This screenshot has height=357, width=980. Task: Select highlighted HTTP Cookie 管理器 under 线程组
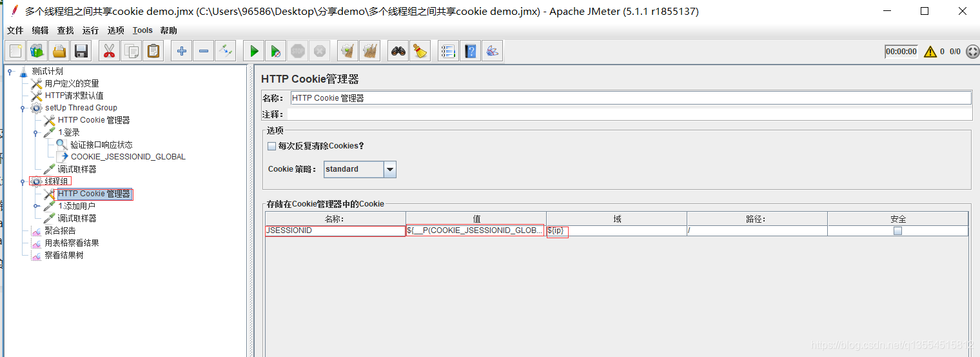(93, 194)
